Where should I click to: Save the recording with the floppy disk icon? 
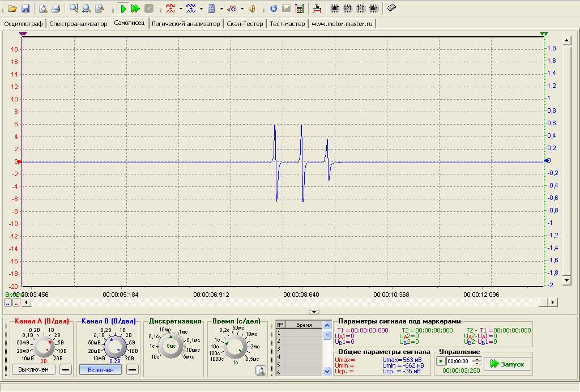(25, 8)
